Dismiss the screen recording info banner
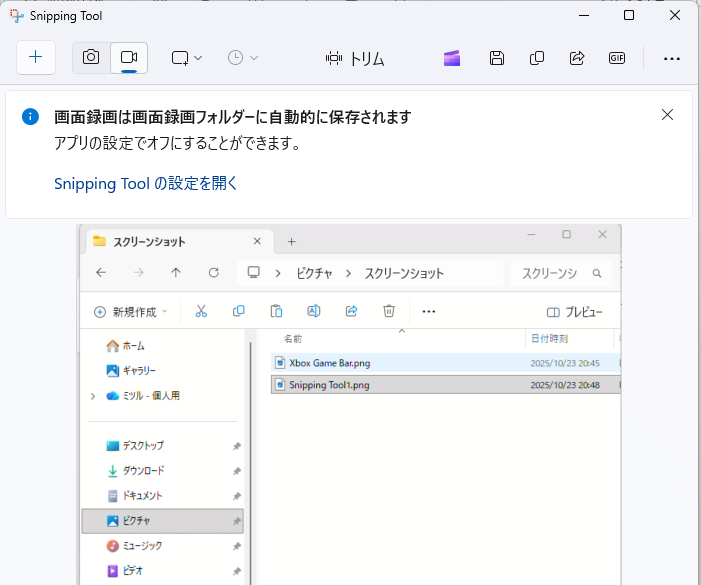 667,115
